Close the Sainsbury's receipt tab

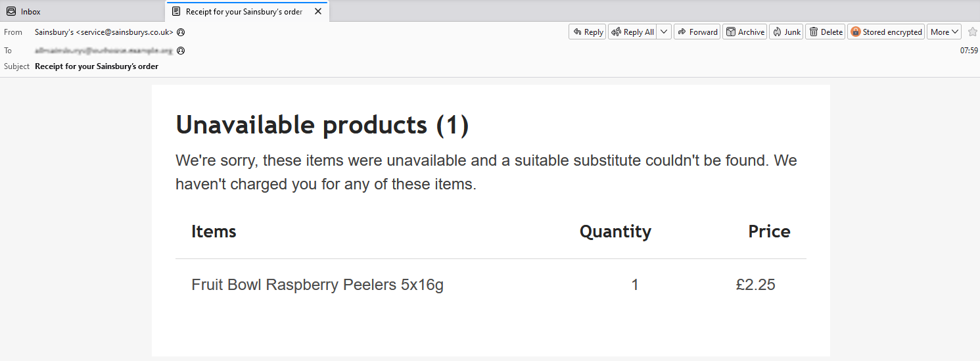pos(318,12)
